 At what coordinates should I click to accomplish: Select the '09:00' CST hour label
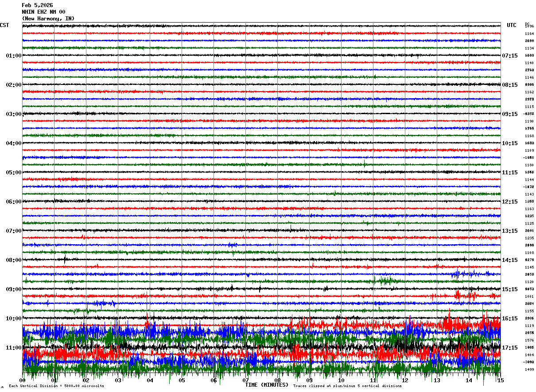(14, 289)
